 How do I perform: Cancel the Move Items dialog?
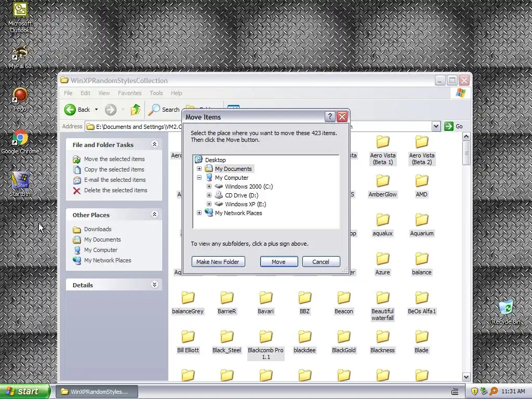pyautogui.click(x=321, y=262)
